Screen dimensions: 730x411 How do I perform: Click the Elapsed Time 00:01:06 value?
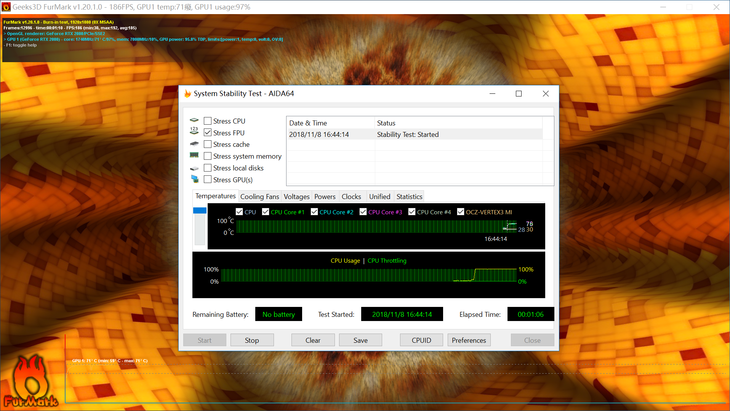pos(530,314)
